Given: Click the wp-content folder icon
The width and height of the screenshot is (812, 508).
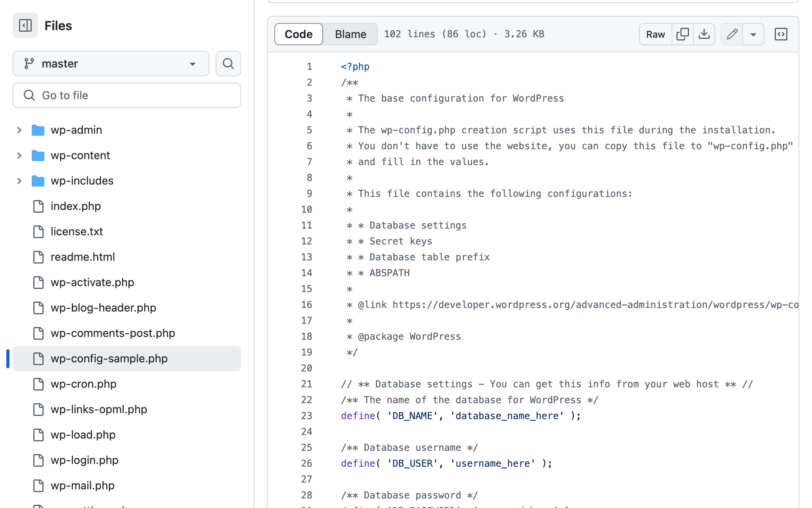Looking at the screenshot, I should [x=38, y=156].
